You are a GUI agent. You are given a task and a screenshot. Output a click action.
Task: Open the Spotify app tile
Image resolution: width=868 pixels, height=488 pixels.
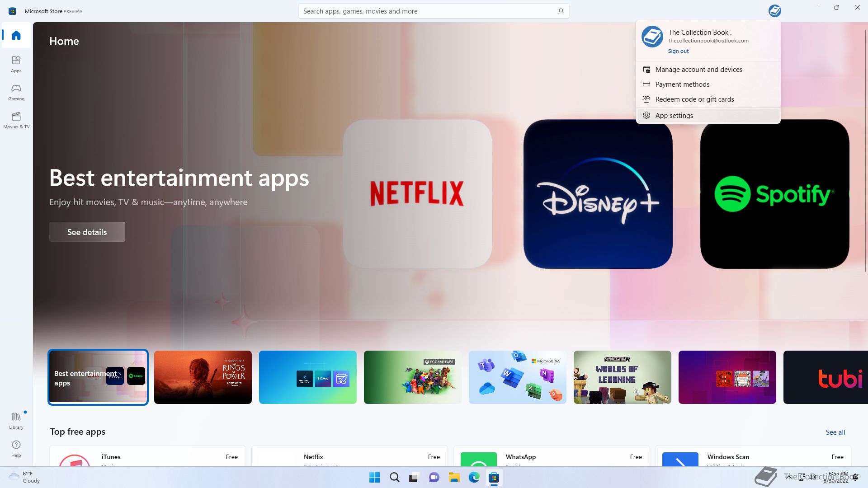pos(774,194)
